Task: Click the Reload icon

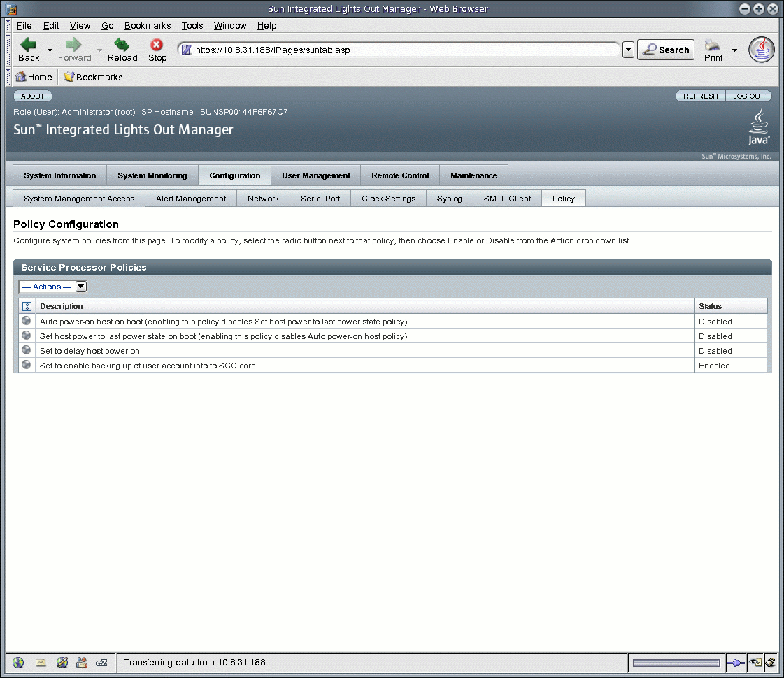Action: 122,45
